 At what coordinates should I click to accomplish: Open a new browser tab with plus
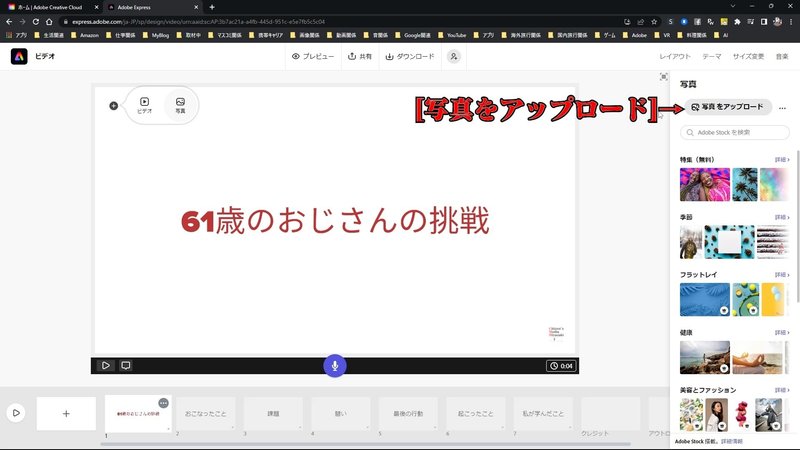click(x=212, y=7)
